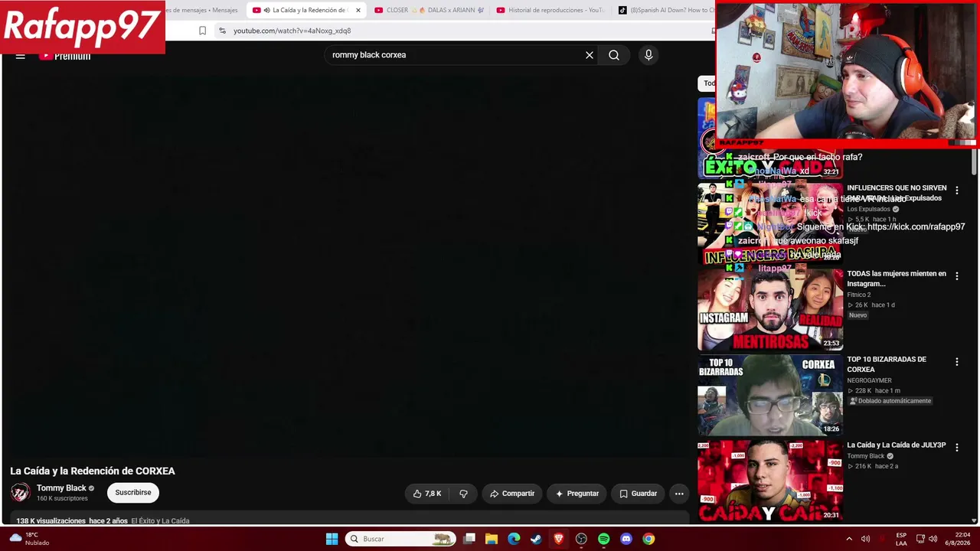This screenshot has width=980, height=551.
Task: Open title TOP 10 BIZARRADAS DE CORXEA
Action: (x=887, y=364)
